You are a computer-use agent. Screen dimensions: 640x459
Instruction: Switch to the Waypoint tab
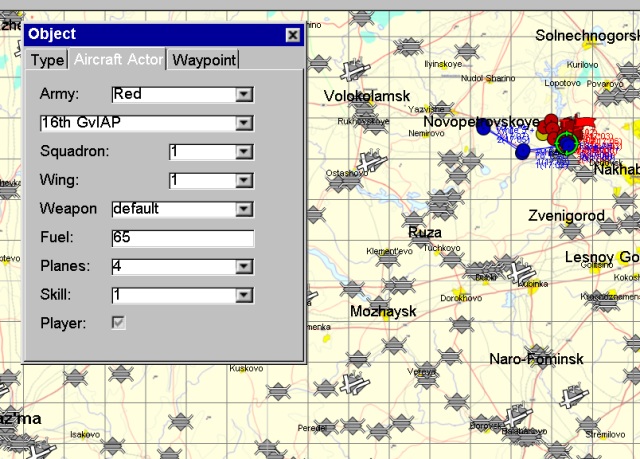point(204,60)
